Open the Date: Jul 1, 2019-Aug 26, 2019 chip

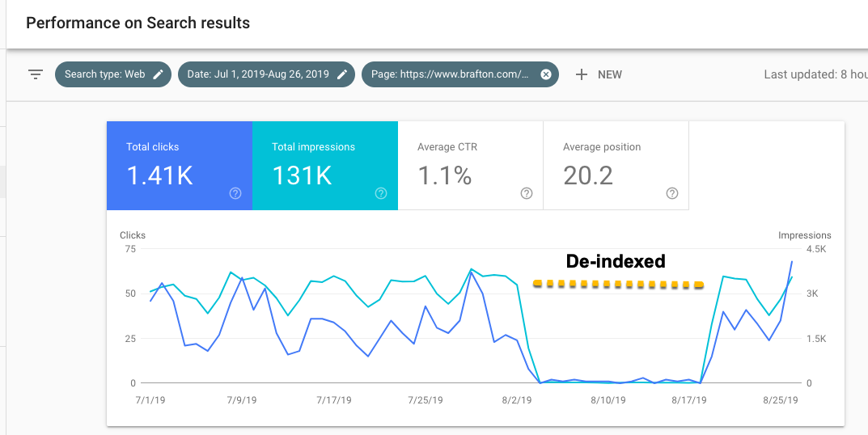[257, 74]
